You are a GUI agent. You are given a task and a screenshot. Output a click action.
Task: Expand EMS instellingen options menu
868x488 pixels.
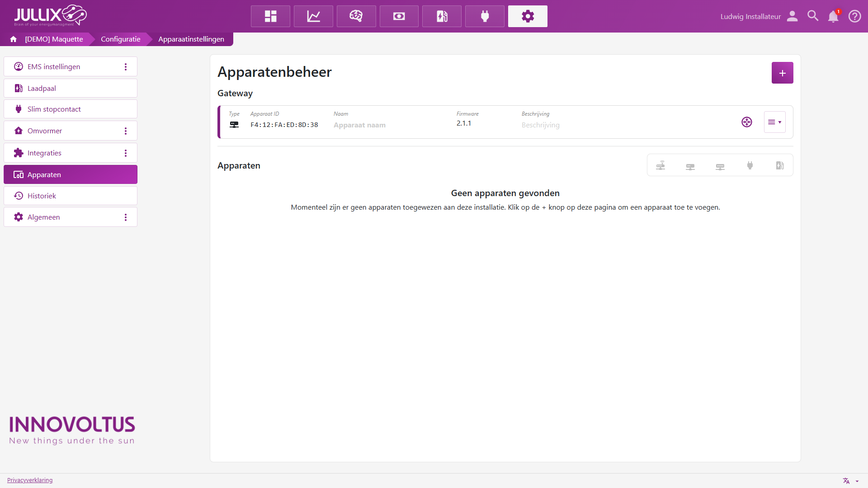[x=126, y=67]
